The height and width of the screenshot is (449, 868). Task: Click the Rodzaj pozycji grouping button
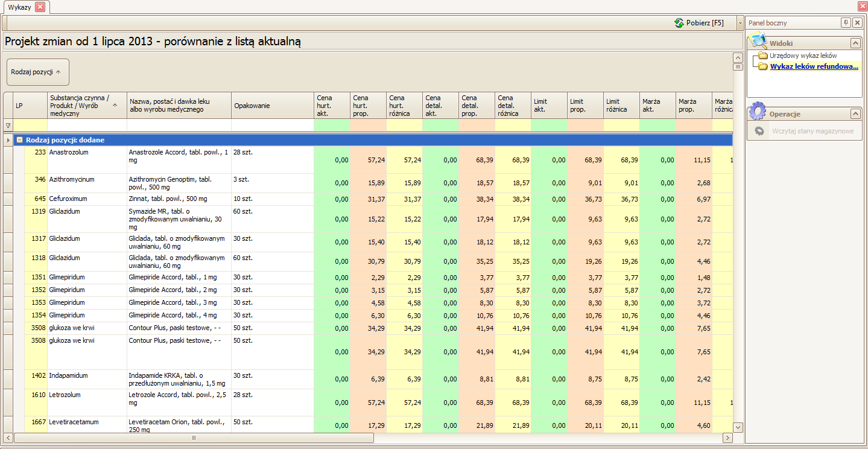37,72
